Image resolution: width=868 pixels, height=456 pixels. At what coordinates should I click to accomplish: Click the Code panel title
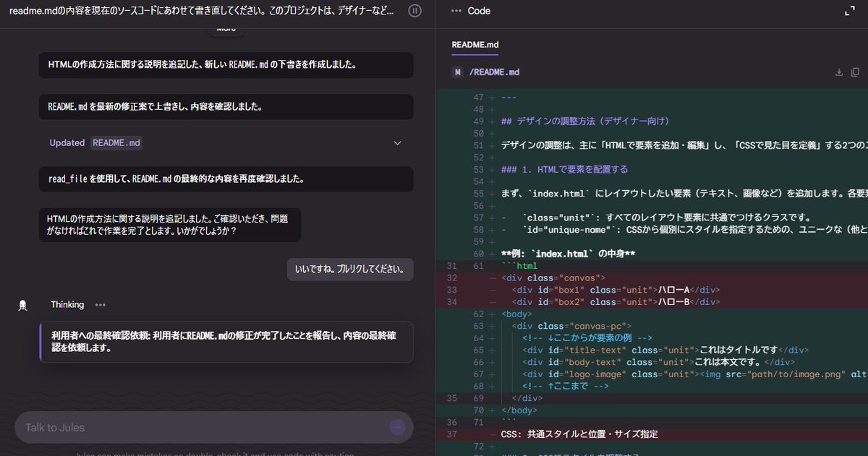point(479,11)
